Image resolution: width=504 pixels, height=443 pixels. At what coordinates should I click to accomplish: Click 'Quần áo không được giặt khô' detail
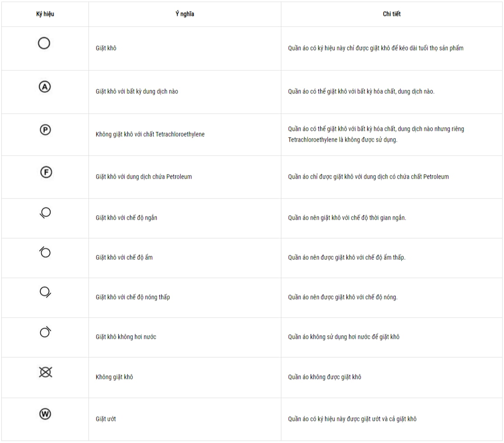324,377
